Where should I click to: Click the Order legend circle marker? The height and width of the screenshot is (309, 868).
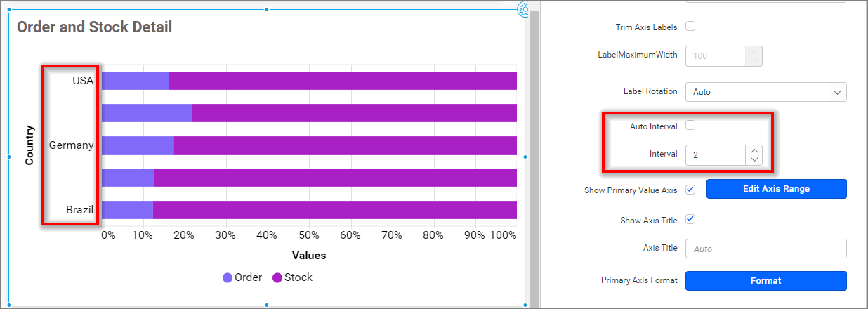tap(228, 277)
